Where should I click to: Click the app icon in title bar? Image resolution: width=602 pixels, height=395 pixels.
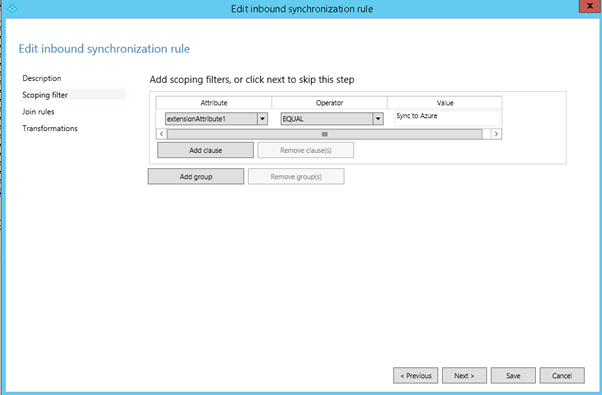pyautogui.click(x=12, y=8)
